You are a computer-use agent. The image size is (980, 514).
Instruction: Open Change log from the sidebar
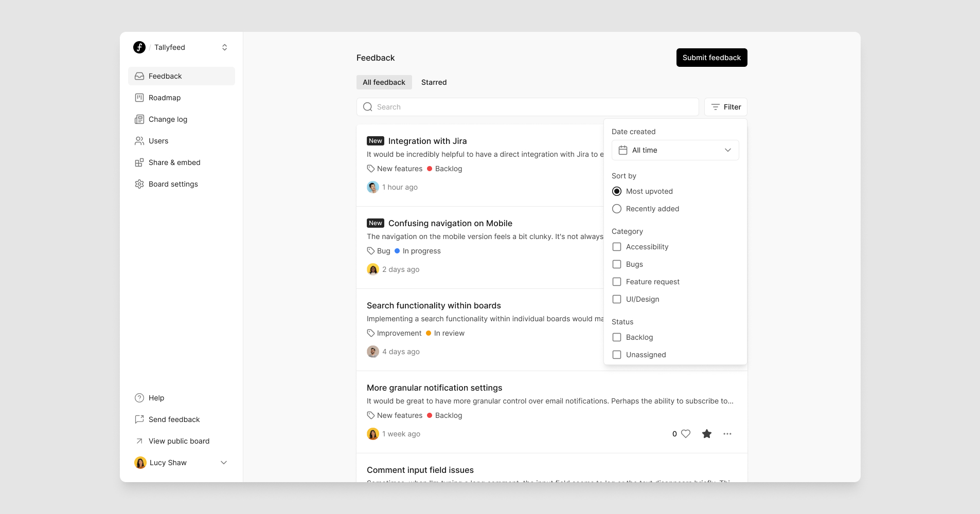[168, 119]
